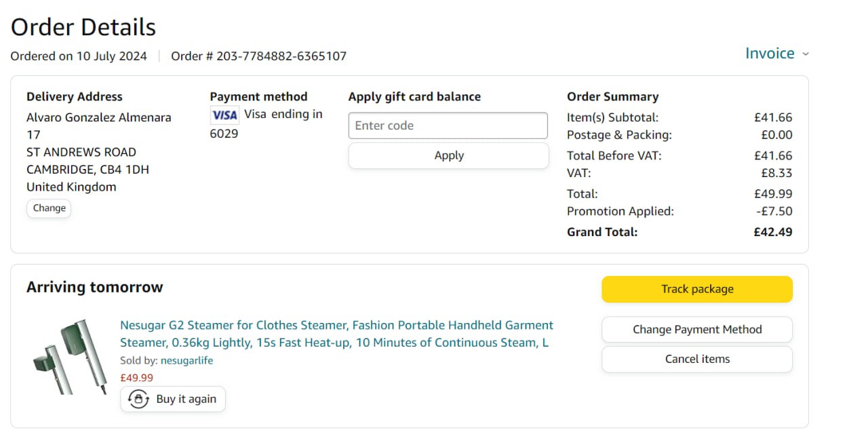The image size is (868, 445).
Task: Track package for the steamer order
Action: tap(696, 289)
